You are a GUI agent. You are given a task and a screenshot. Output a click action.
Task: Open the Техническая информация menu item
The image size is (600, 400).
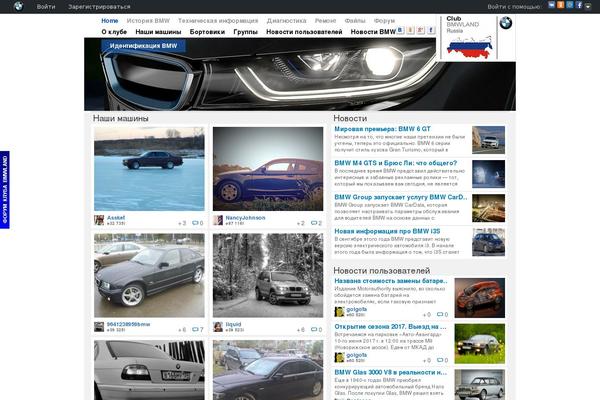[x=218, y=21]
